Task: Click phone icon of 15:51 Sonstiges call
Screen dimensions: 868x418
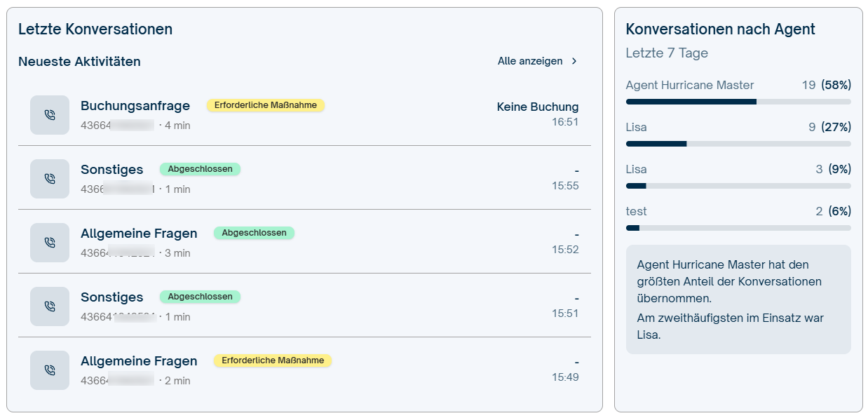Action: [50, 306]
